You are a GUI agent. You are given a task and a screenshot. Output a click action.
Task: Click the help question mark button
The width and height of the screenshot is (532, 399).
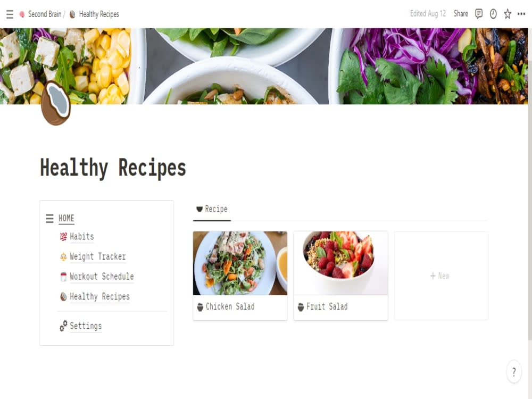514,372
